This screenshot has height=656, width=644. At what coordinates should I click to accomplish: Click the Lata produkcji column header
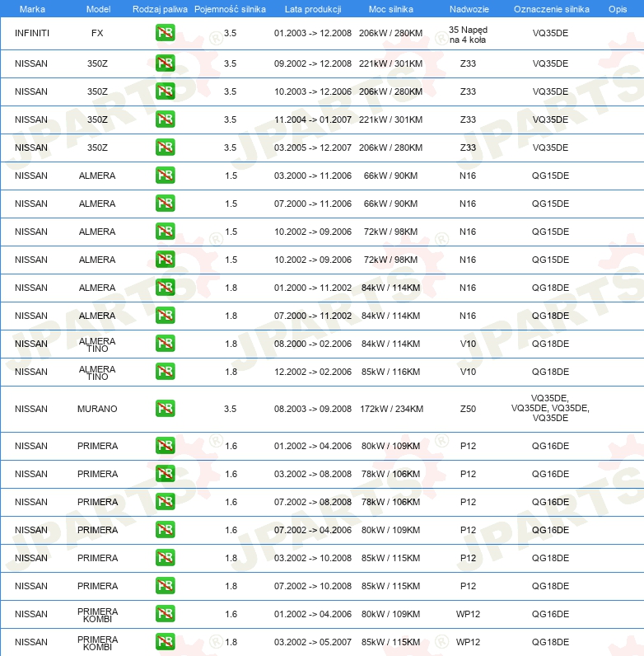(313, 9)
